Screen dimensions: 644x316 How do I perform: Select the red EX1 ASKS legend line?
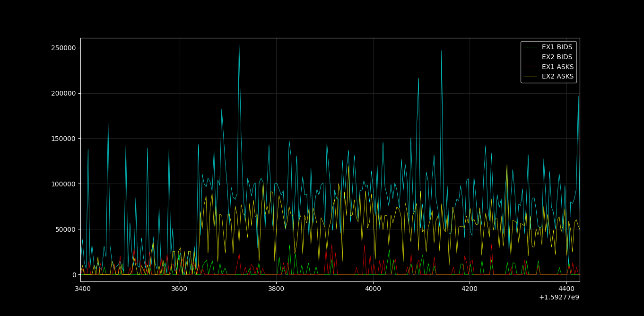(531, 67)
